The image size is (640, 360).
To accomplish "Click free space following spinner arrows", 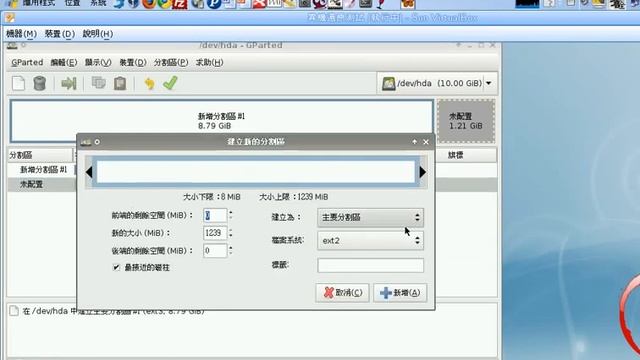I will click(x=231, y=251).
